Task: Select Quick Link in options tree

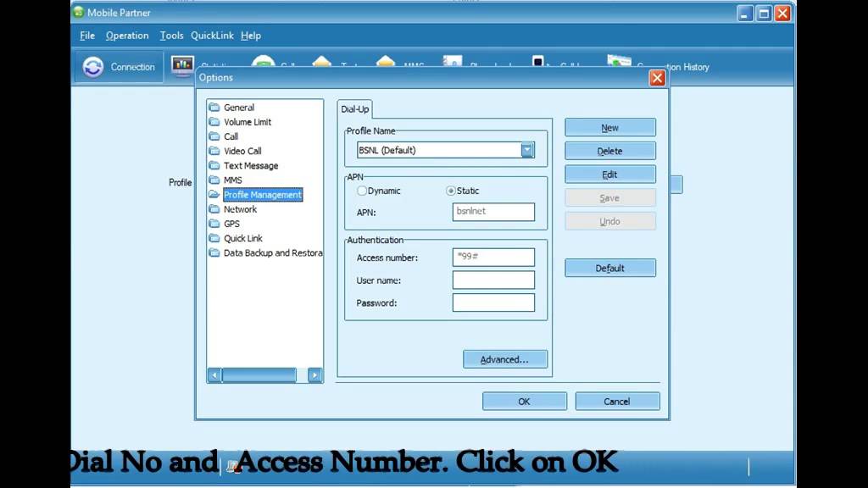Action: coord(243,238)
